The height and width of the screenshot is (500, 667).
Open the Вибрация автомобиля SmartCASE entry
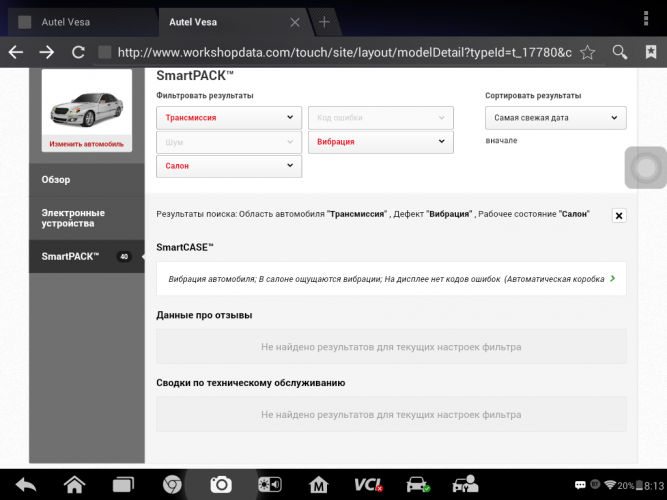pyautogui.click(x=391, y=279)
